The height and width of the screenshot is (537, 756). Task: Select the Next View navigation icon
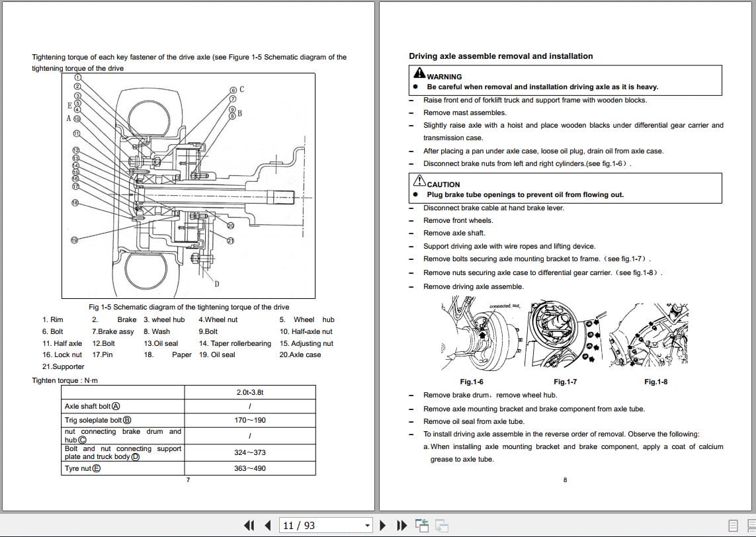(x=442, y=524)
